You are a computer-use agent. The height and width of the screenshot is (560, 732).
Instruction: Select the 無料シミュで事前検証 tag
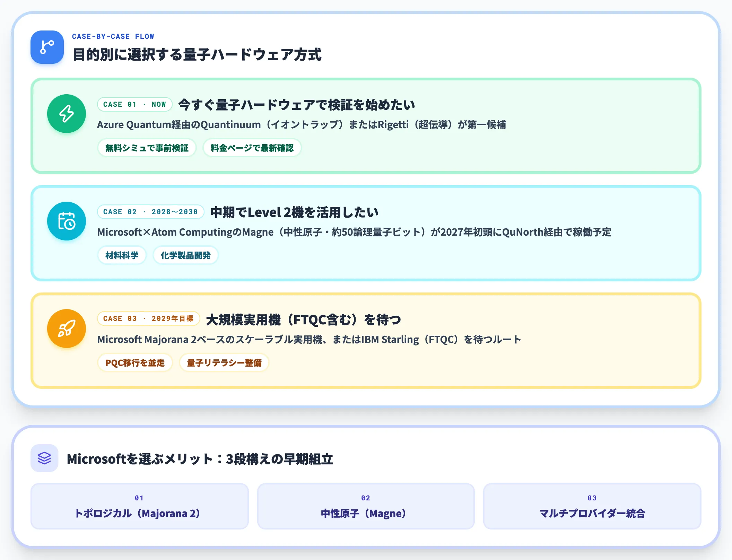(147, 148)
